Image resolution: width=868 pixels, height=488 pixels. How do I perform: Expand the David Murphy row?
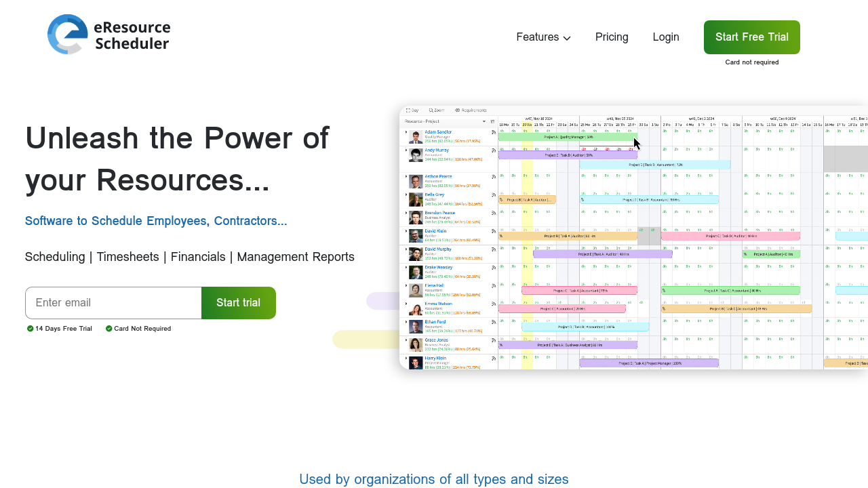click(406, 249)
